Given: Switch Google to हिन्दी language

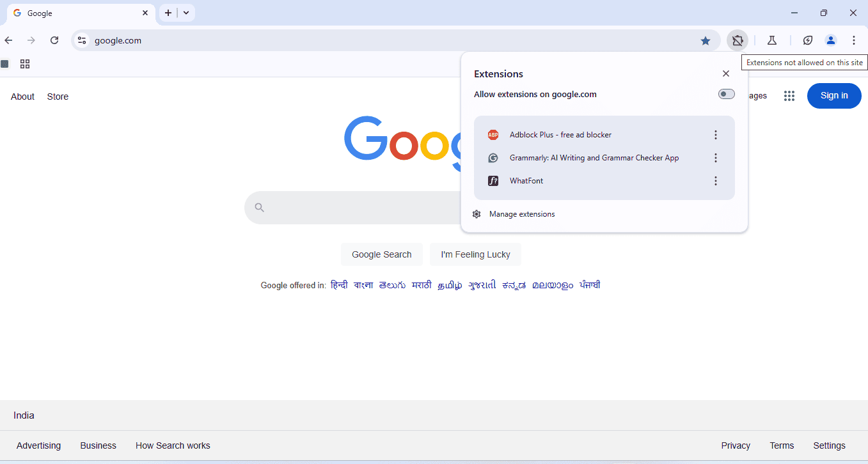Looking at the screenshot, I should click(x=339, y=285).
